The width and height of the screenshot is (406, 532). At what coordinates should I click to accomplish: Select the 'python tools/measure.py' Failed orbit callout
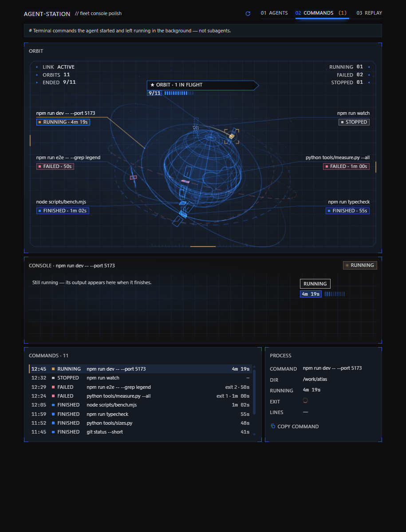point(338,162)
